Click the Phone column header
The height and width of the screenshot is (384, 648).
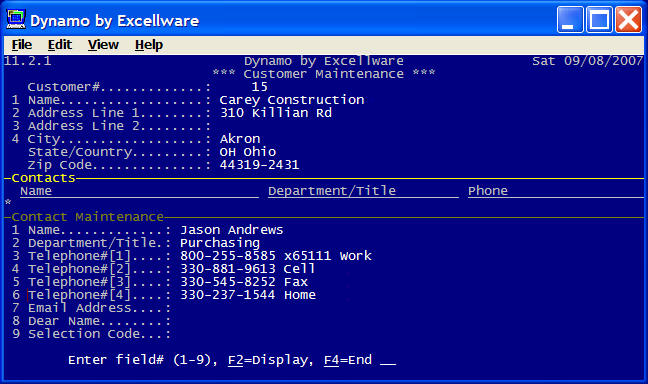tap(488, 191)
